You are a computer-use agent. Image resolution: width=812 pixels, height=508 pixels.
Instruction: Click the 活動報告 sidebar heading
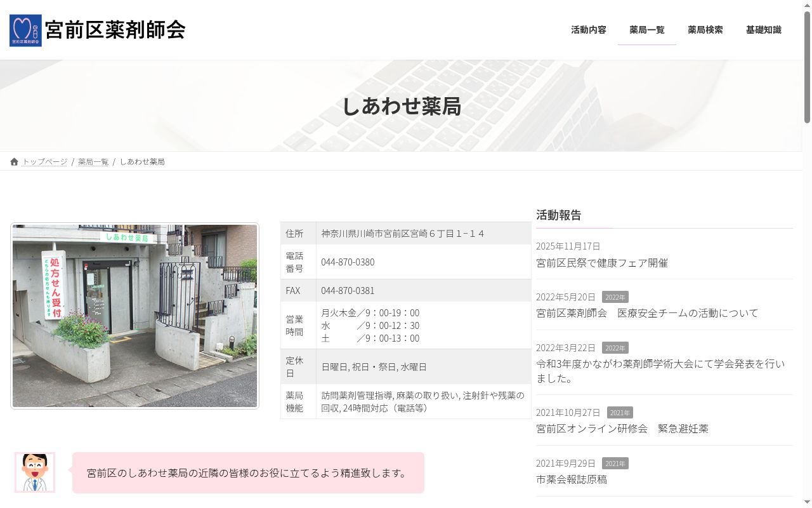pos(559,215)
